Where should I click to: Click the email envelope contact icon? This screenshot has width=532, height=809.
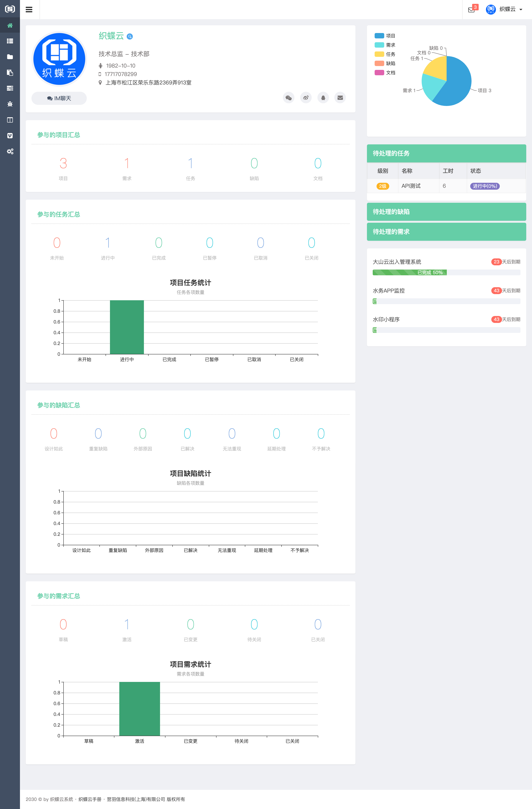coord(340,98)
